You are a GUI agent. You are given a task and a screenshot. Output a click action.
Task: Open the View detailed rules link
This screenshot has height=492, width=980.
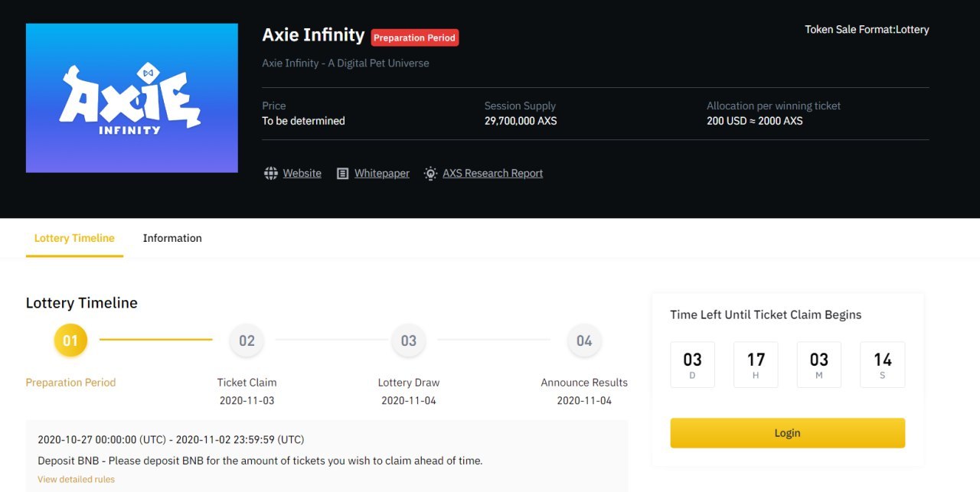76,479
